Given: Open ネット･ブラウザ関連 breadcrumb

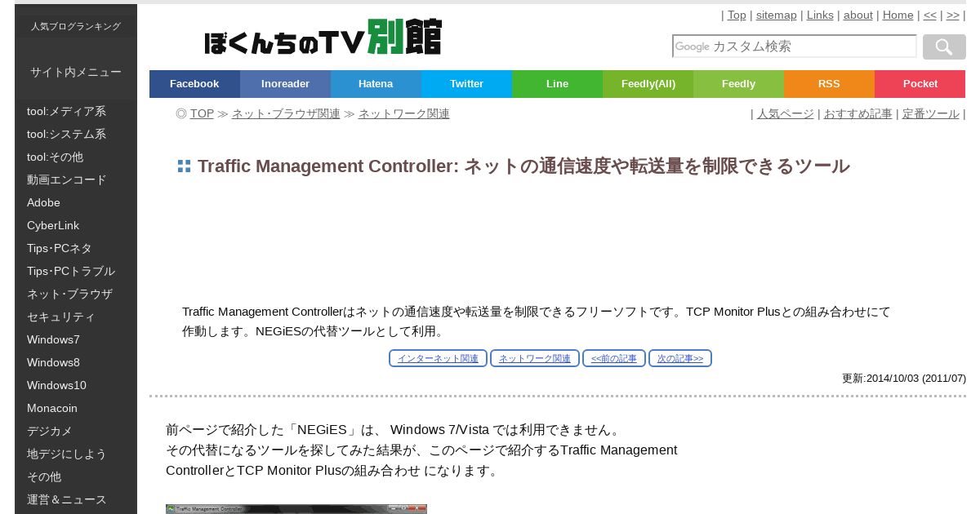Looking at the screenshot, I should 286,113.
